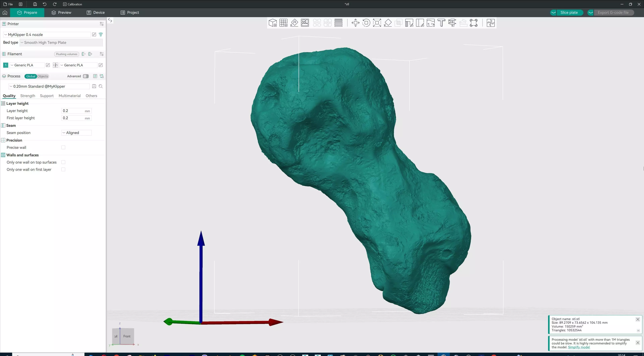This screenshot has height=356, width=644.
Task: Enable Only one wall on first layer
Action: [63, 169]
